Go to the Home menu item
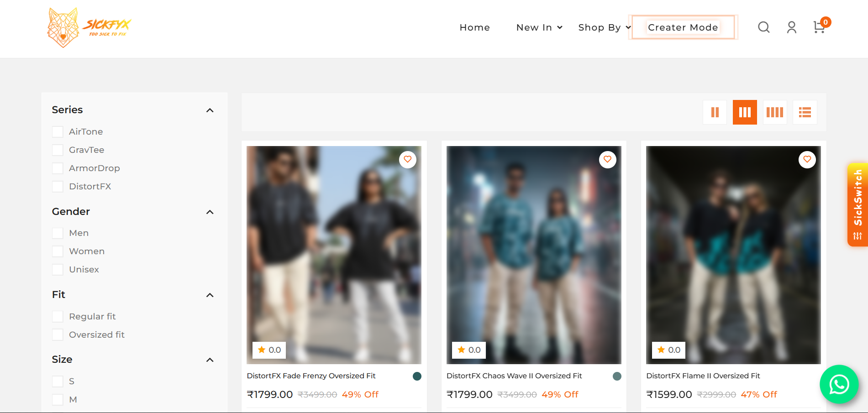This screenshot has height=413, width=868. 474,27
